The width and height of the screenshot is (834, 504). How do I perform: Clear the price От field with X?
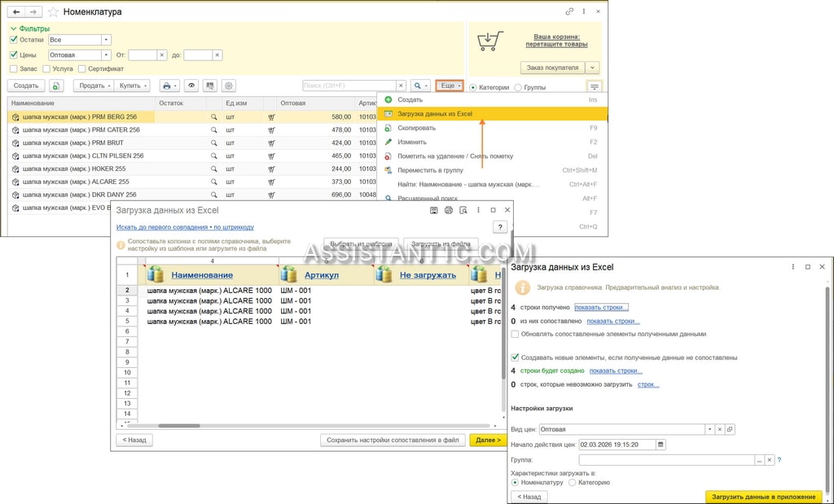(x=162, y=55)
